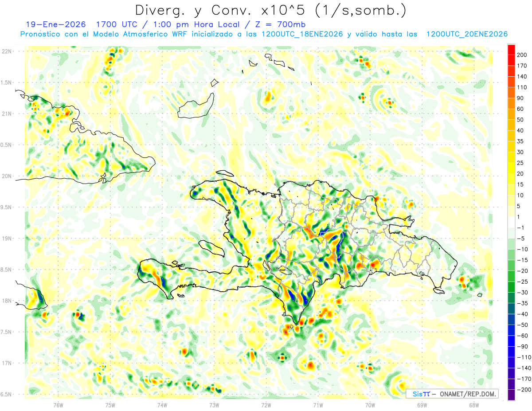Click the "69W" longitude label
The width and height of the screenshot is (532, 411).
click(422, 405)
